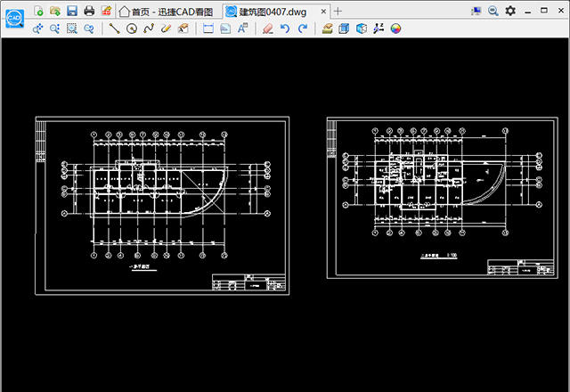Click the text annotation stamp icon
The height and width of the screenshot is (392, 570).
point(183,29)
